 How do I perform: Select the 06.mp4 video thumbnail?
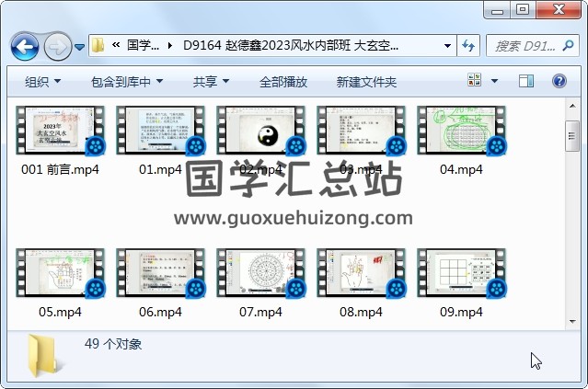[x=160, y=273]
